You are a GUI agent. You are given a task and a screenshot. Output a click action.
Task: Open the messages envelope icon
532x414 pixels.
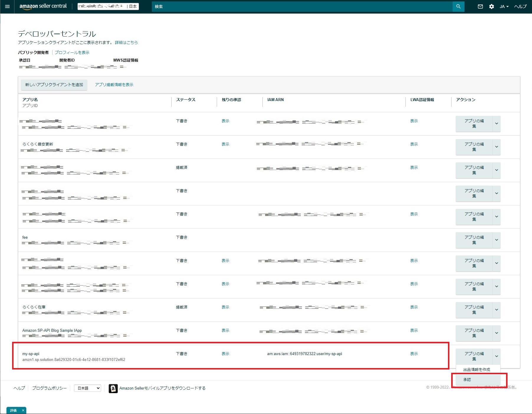pos(480,6)
